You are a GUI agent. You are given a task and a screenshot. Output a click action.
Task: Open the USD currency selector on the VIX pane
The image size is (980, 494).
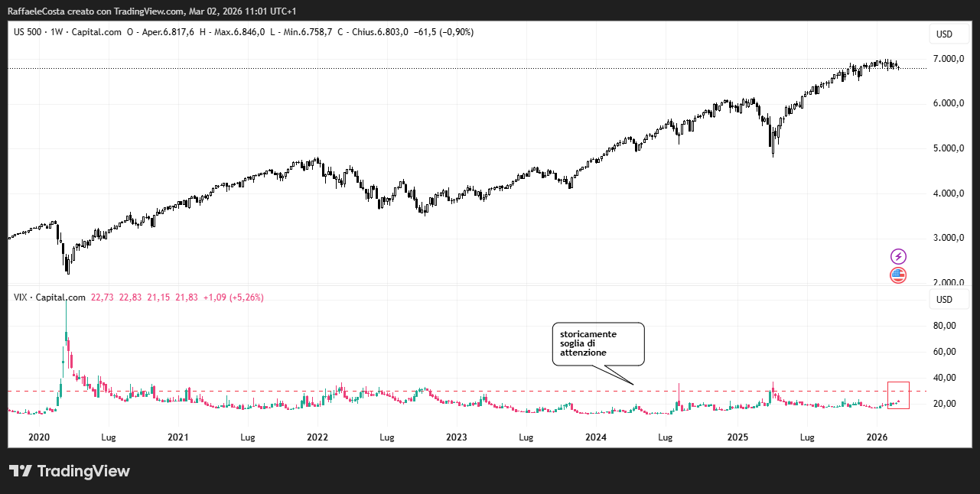[x=944, y=300]
